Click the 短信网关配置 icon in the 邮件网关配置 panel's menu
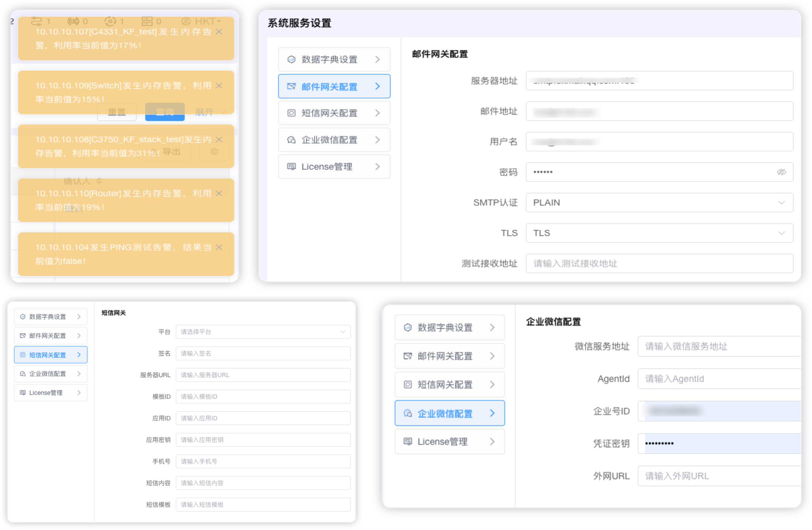This screenshot has width=812, height=530. tap(291, 113)
